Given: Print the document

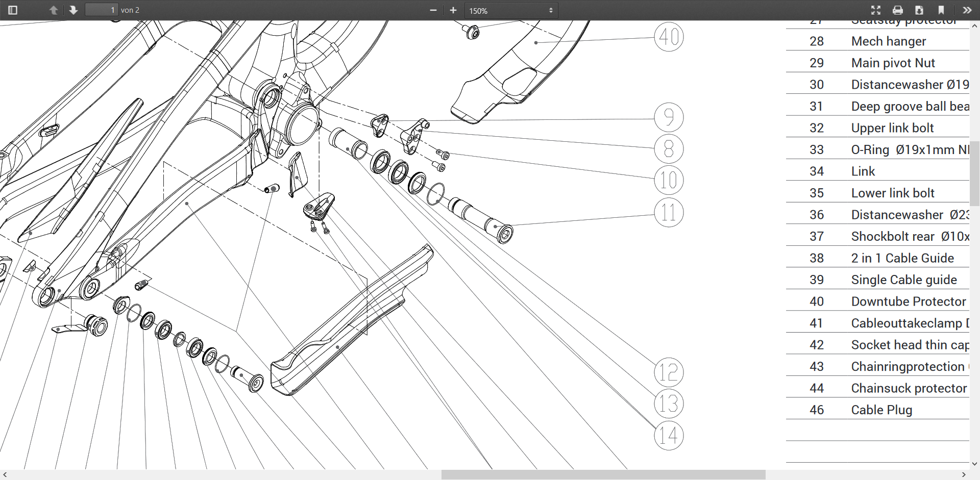Looking at the screenshot, I should click(898, 10).
